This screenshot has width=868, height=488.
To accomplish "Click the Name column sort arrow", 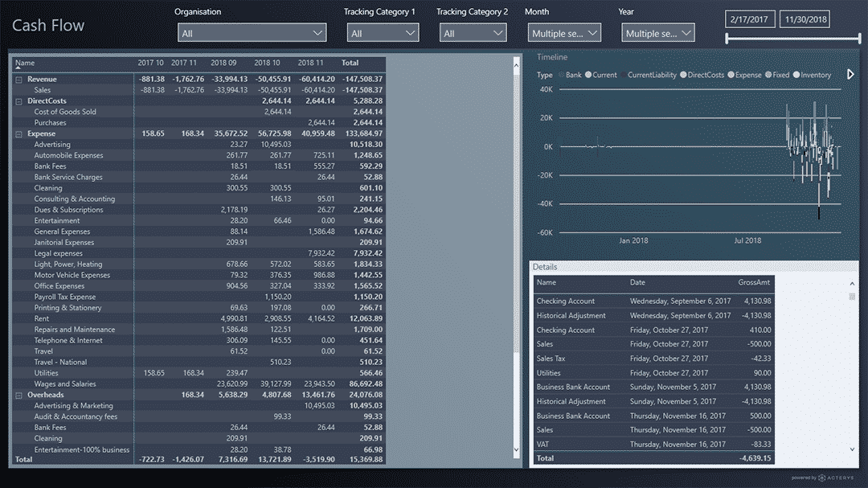I will (x=18, y=70).
